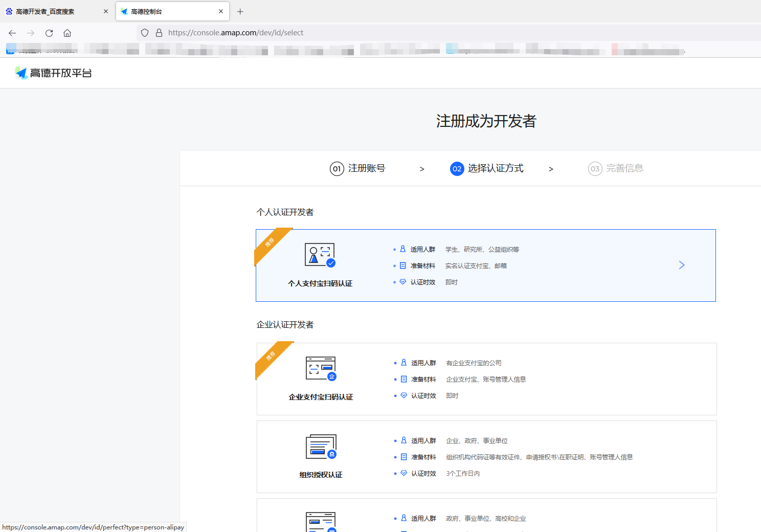Screen dimensions: 761x532
Task: Click the 个人支付宝扫码认证 title
Action: click(x=320, y=283)
